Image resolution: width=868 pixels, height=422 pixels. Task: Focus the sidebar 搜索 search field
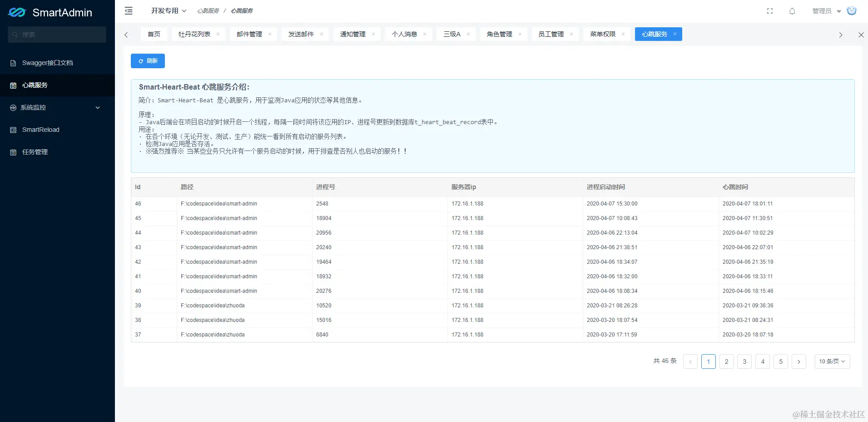pos(57,35)
